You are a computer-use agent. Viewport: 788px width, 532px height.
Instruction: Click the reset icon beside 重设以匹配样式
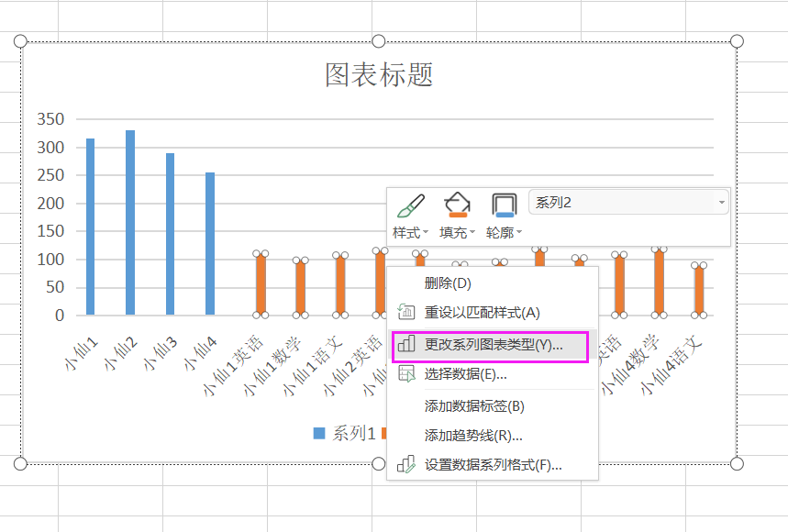(406, 312)
